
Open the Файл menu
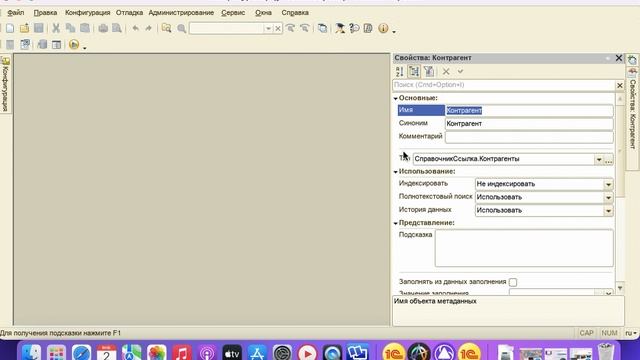point(16,13)
